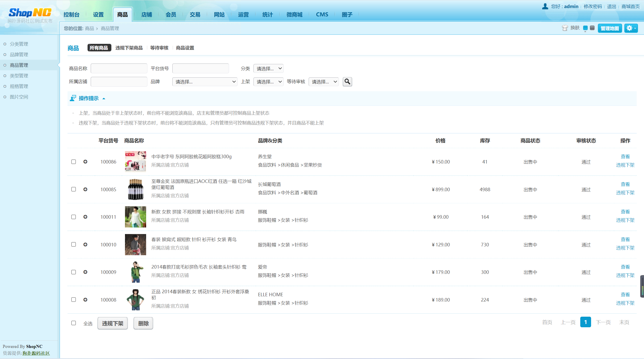Image resolution: width=644 pixels, height=359 pixels.
Task: Click 查看 link for product 100010
Action: 625,239
